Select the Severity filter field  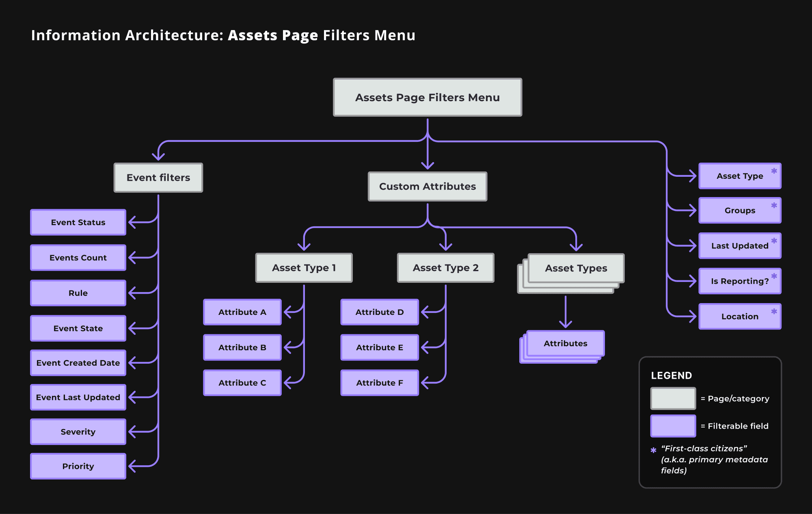click(x=78, y=432)
